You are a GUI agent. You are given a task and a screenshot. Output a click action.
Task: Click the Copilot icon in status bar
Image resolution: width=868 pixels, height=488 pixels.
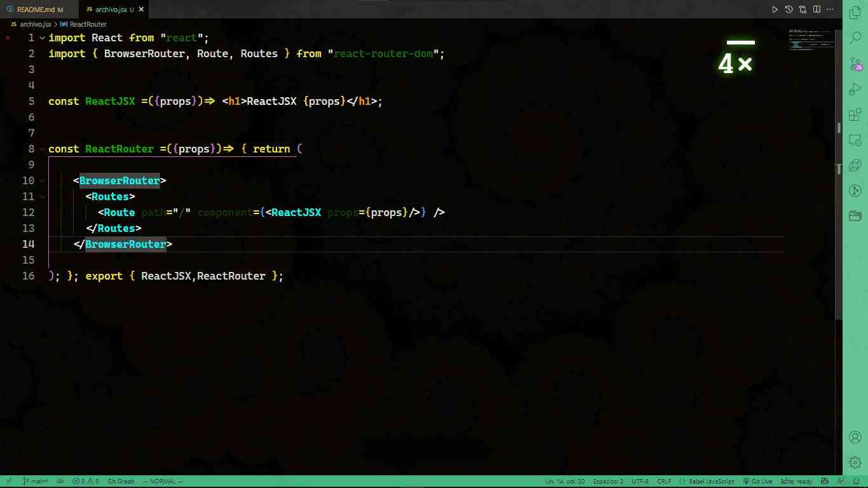(824, 482)
